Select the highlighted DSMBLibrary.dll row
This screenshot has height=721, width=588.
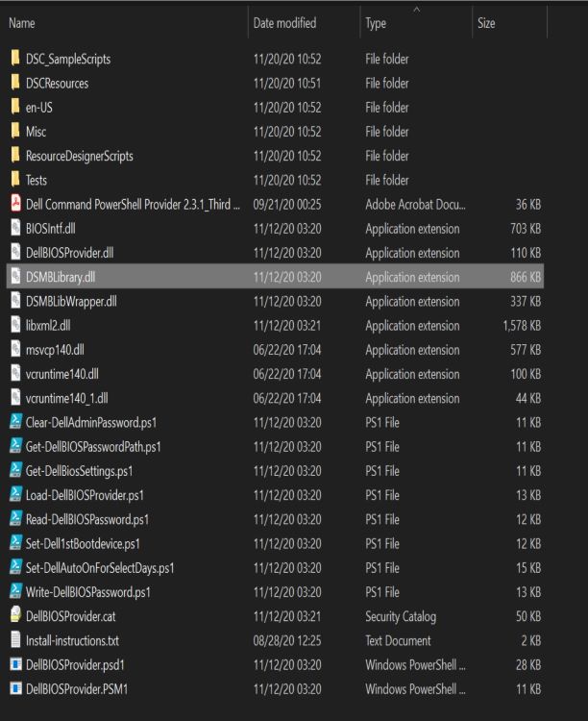tap(275, 276)
